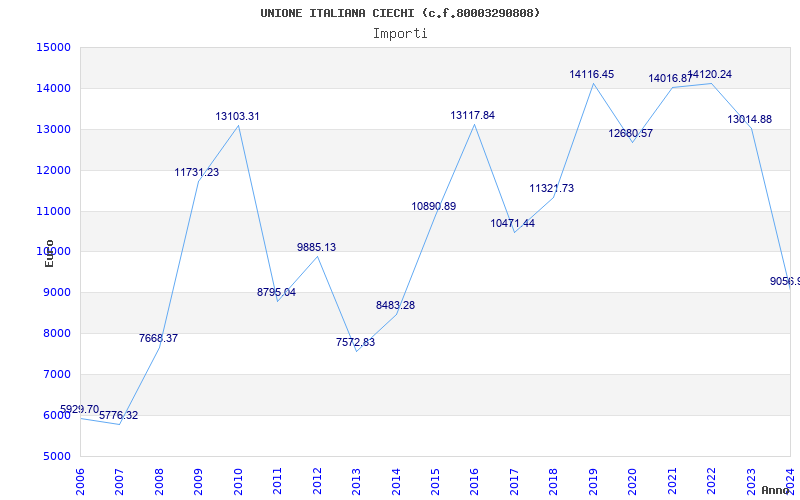Click x-axis year label 2010

click(x=238, y=481)
